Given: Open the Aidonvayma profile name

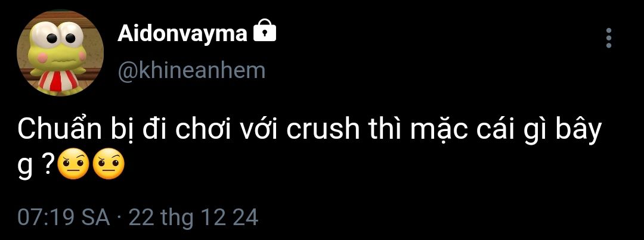Looking at the screenshot, I should (x=182, y=33).
